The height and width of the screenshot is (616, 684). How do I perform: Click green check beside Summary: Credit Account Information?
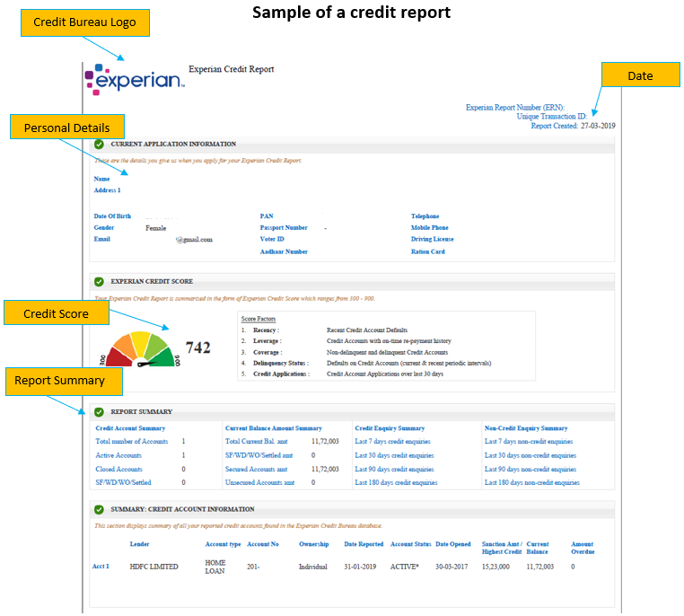click(99, 509)
